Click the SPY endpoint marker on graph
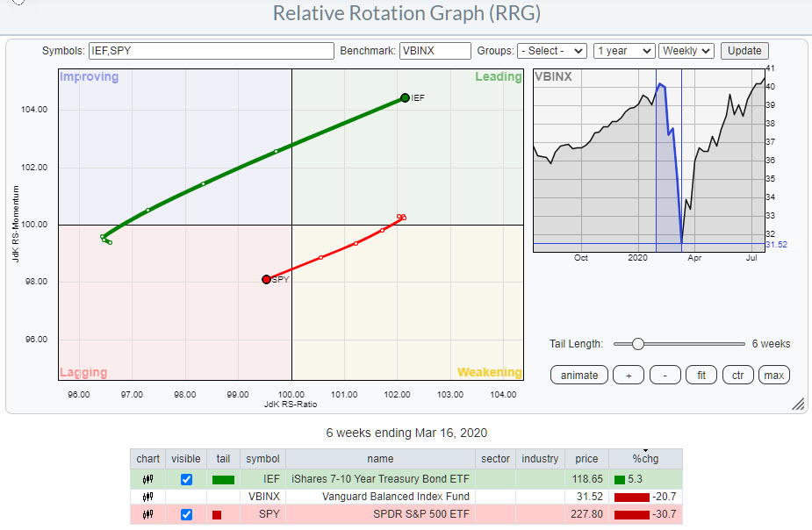 point(266,279)
